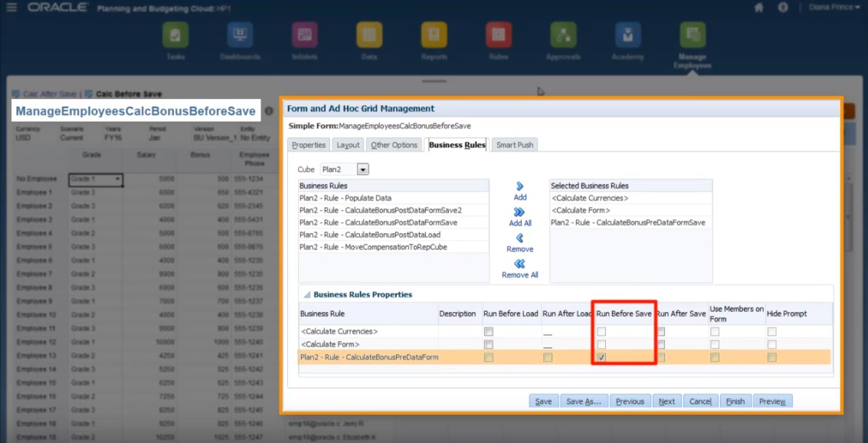Click the Save button
The width and height of the screenshot is (868, 443).
tap(544, 402)
